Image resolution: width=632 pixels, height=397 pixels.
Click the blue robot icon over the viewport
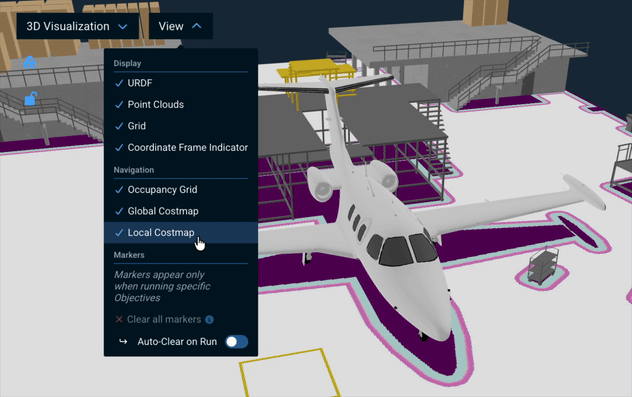(30, 63)
